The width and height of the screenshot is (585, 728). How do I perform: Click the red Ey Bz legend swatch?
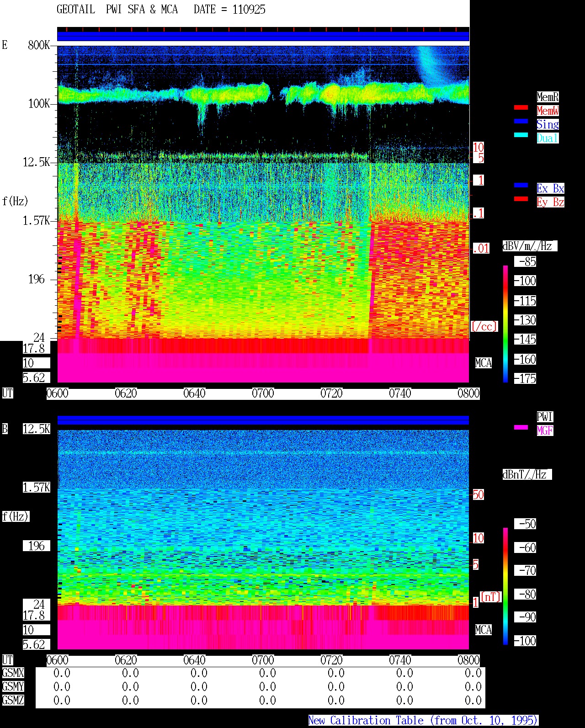521,199
